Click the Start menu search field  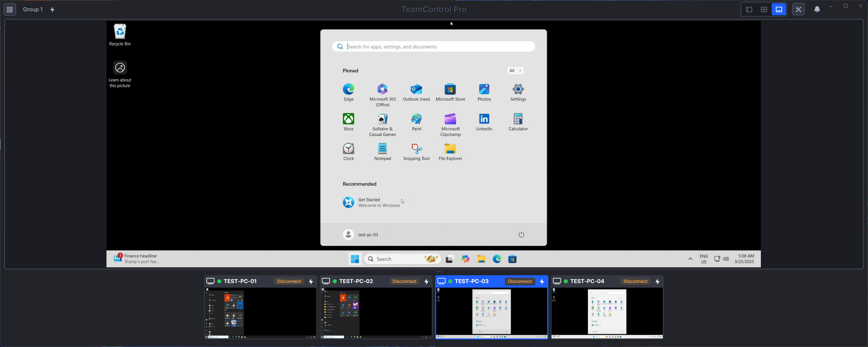tap(433, 47)
